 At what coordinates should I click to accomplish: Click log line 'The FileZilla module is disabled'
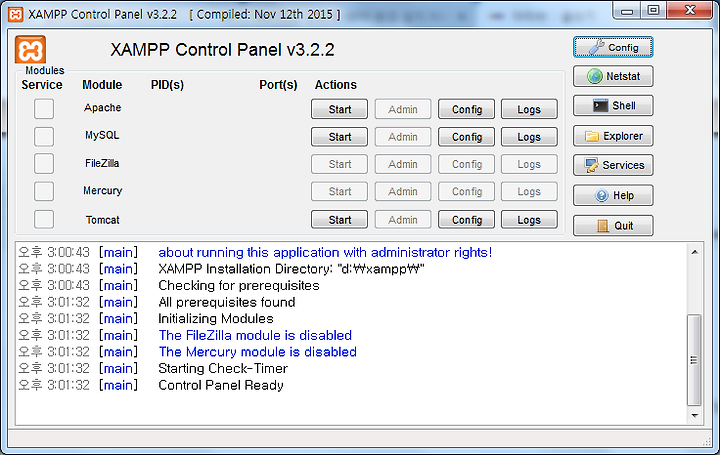(x=255, y=335)
